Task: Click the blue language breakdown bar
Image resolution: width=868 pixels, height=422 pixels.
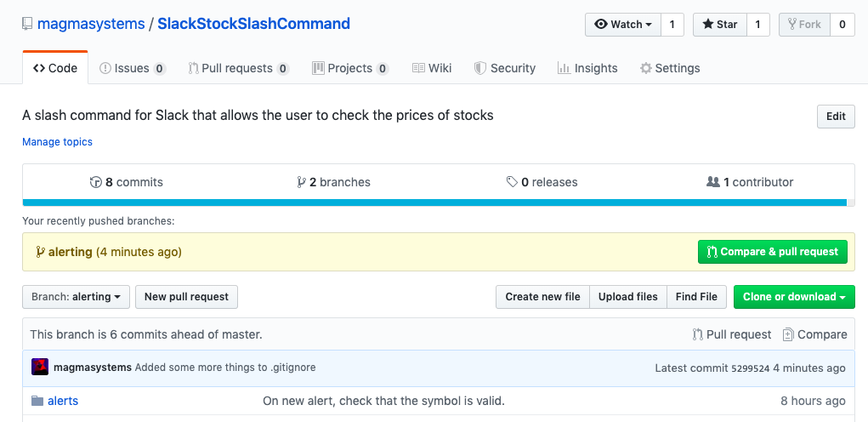Action: 434,202
